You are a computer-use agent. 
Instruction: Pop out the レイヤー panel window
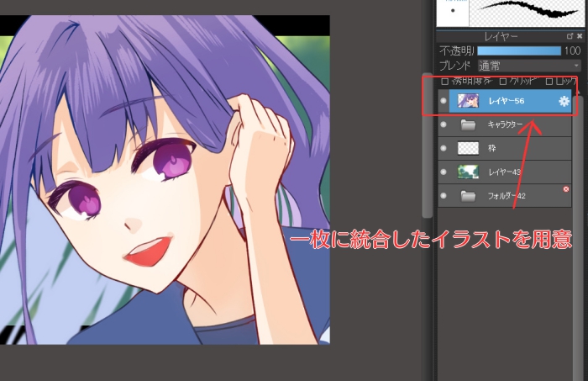pos(570,37)
